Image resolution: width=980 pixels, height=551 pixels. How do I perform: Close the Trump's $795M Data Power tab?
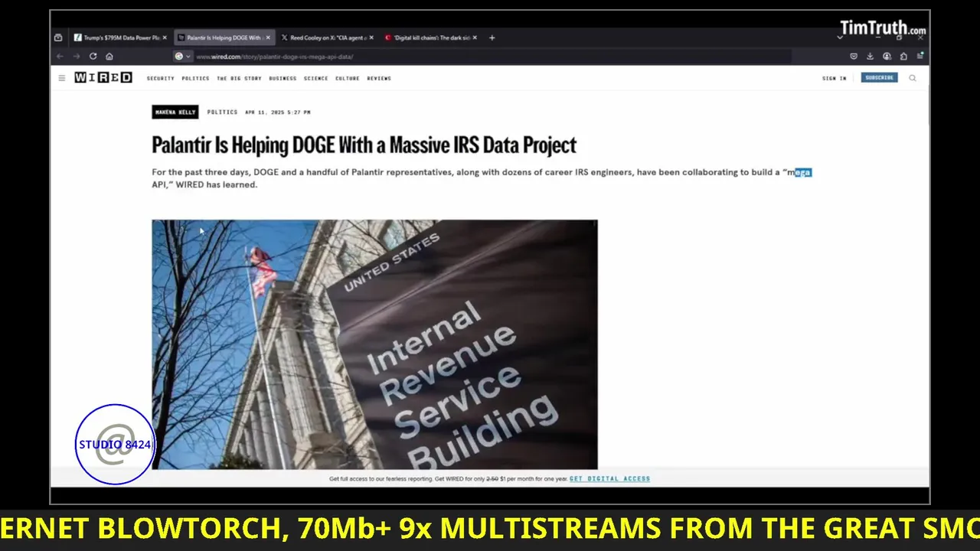coord(165,37)
